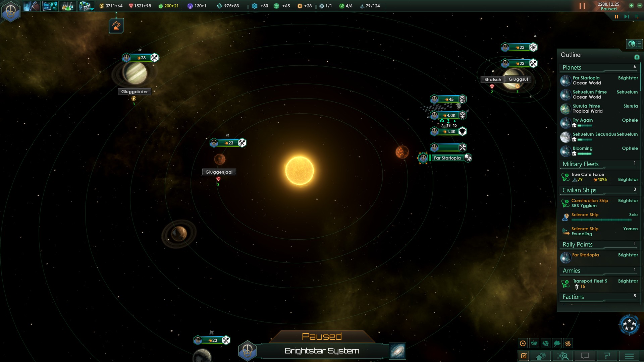Viewport: 644px width, 362px height.
Task: Click the situation log icon
Action: (524, 356)
